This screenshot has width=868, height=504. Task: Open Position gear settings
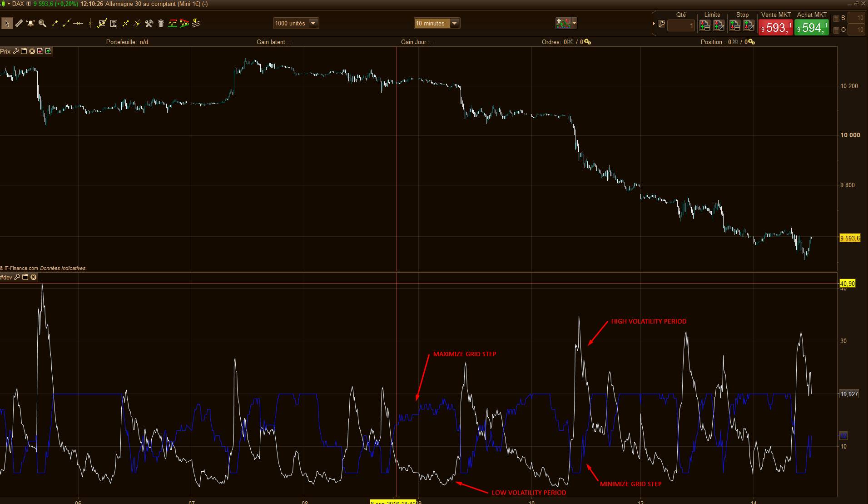tap(751, 42)
